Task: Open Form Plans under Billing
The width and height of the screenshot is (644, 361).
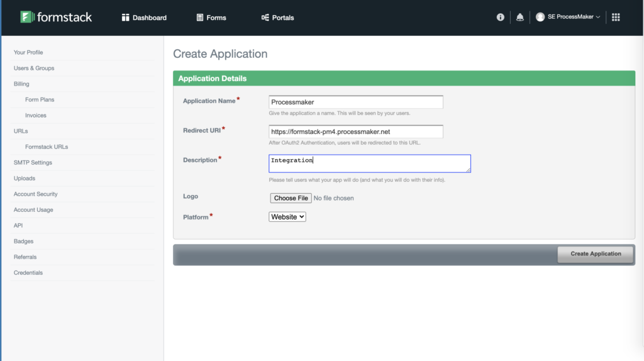Action: click(x=40, y=100)
